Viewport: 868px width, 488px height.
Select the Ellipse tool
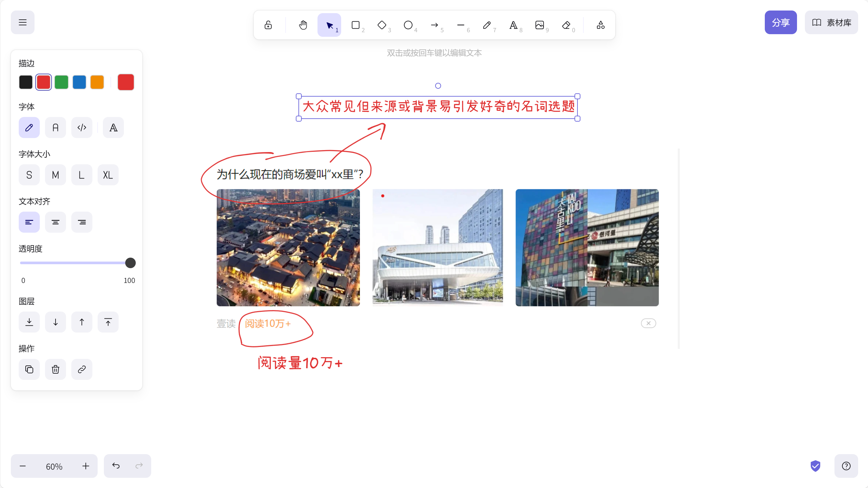409,25
